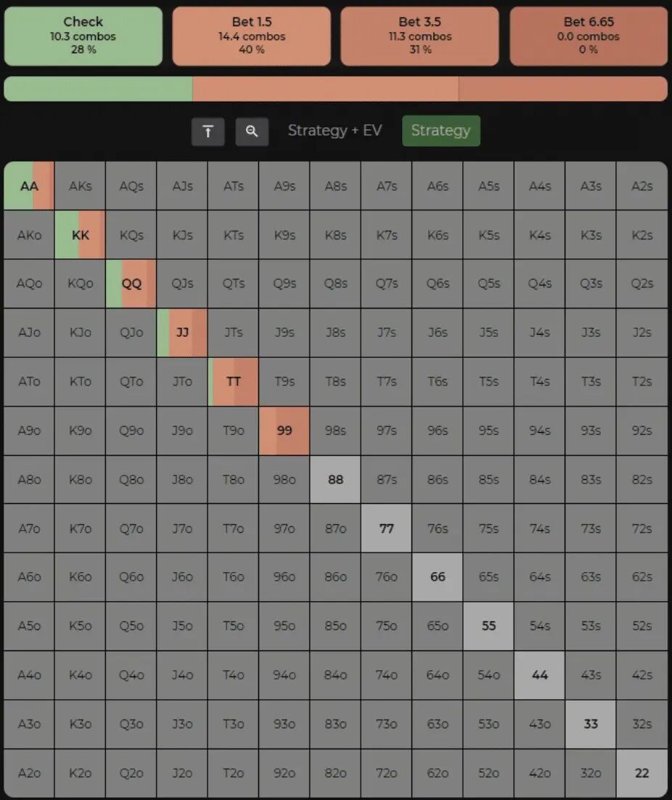
Task: Pick the Bet 6.65 action card
Action: coord(588,36)
